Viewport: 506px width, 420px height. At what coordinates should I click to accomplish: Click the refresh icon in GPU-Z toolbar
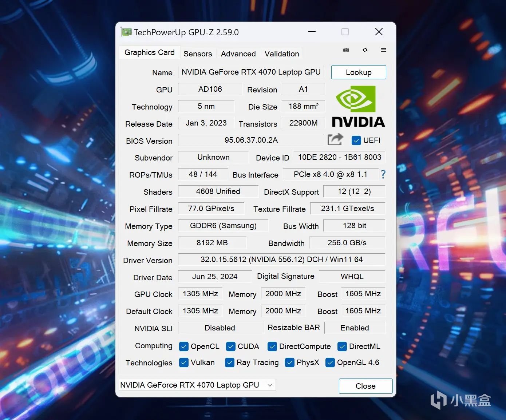coord(365,50)
